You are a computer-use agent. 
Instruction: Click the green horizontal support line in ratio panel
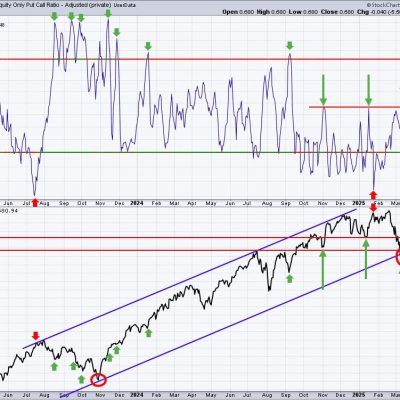pyautogui.click(x=200, y=152)
